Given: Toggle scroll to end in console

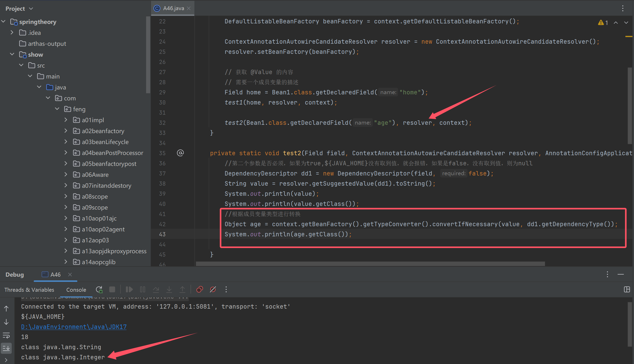Looking at the screenshot, I should pyautogui.click(x=6, y=348).
